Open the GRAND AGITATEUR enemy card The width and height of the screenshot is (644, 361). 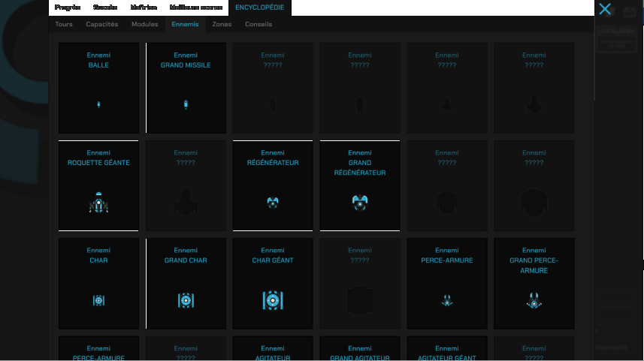click(x=360, y=349)
